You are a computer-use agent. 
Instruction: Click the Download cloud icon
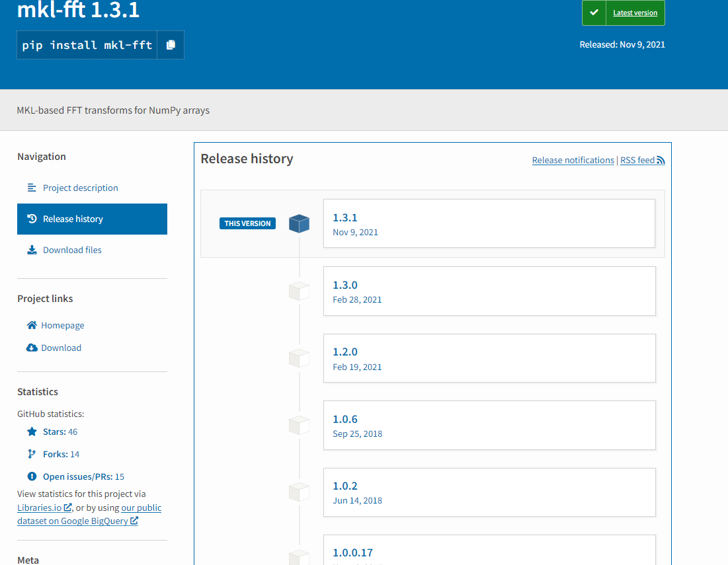pos(32,348)
